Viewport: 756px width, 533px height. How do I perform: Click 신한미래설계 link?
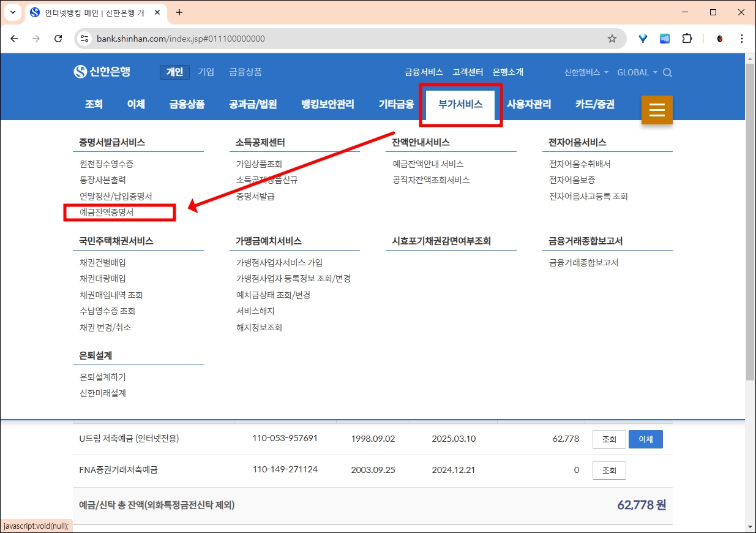(102, 393)
